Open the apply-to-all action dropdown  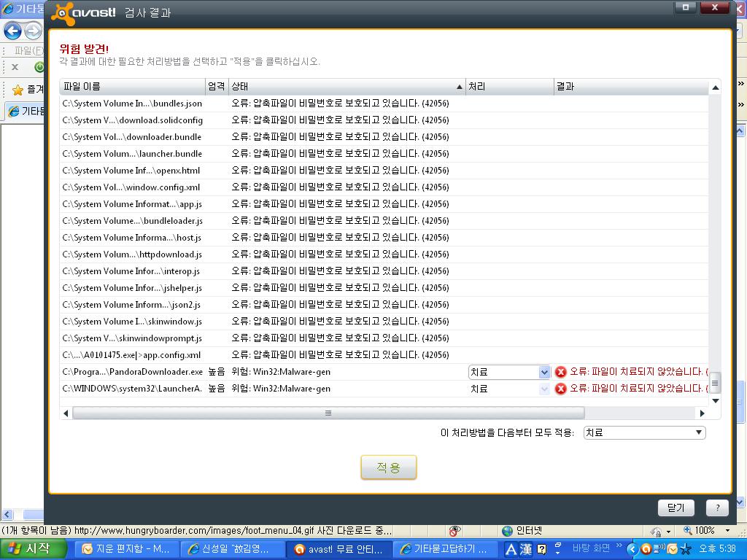tap(699, 432)
